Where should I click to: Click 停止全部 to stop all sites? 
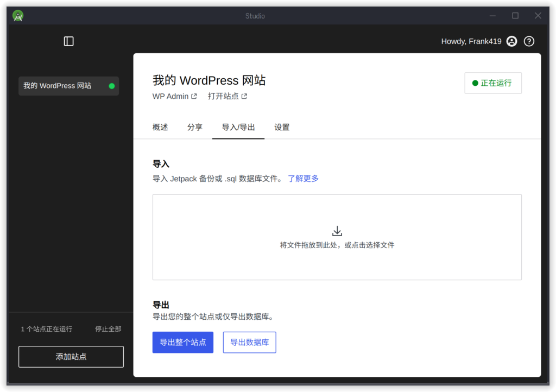click(x=107, y=328)
